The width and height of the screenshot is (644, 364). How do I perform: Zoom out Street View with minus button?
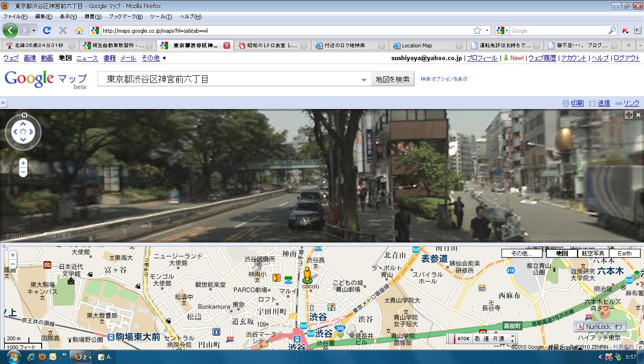click(x=23, y=172)
